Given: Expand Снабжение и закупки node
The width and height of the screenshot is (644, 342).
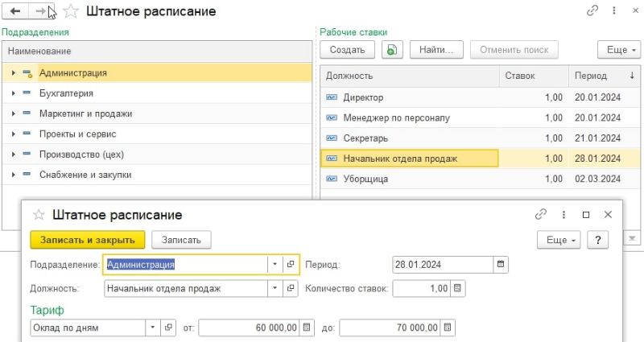Looking at the screenshot, I should point(14,175).
